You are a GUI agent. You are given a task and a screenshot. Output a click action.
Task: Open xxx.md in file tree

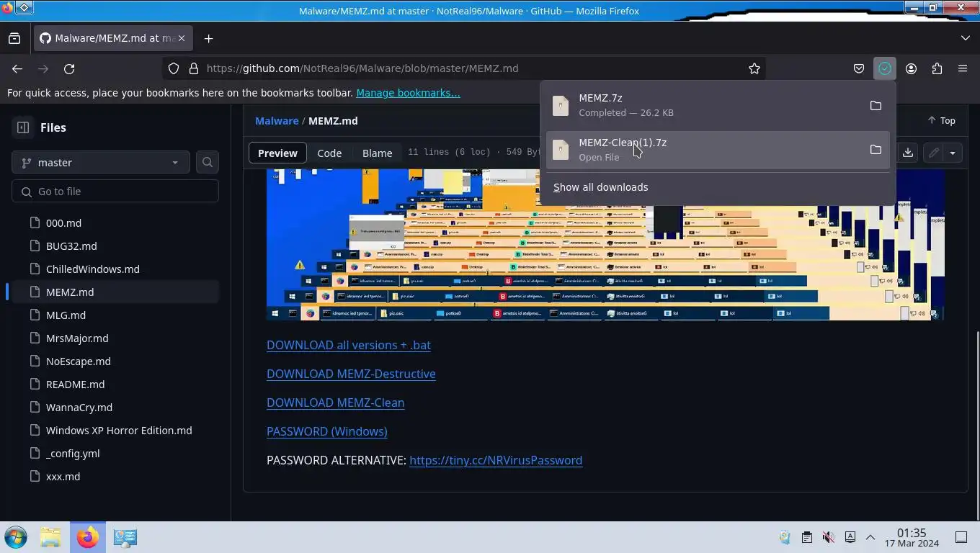[63, 477]
